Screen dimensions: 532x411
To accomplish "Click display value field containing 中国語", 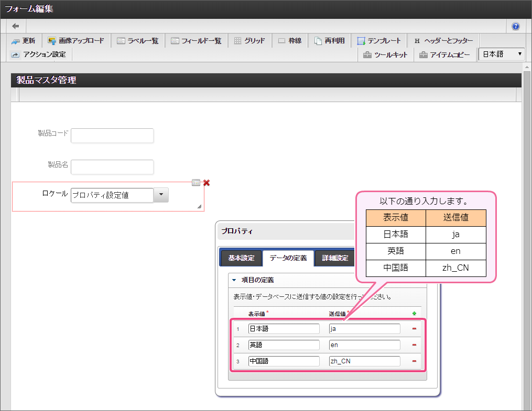I will (x=284, y=361).
